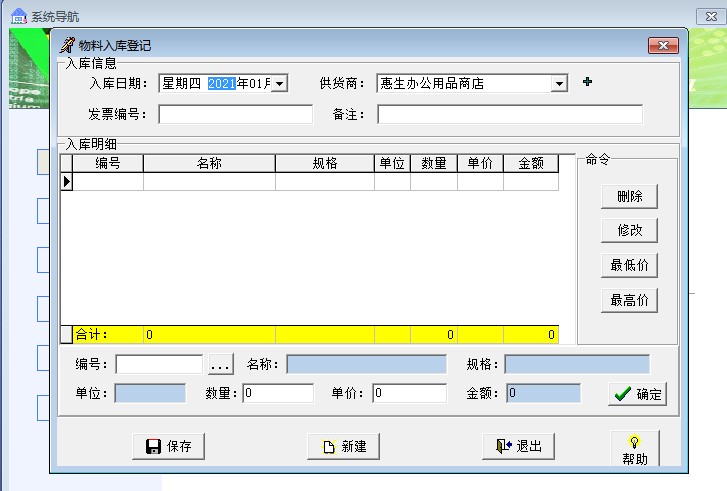The width and height of the screenshot is (727, 491).
Task: Click the 数量 quantity input field
Action: tap(278, 393)
